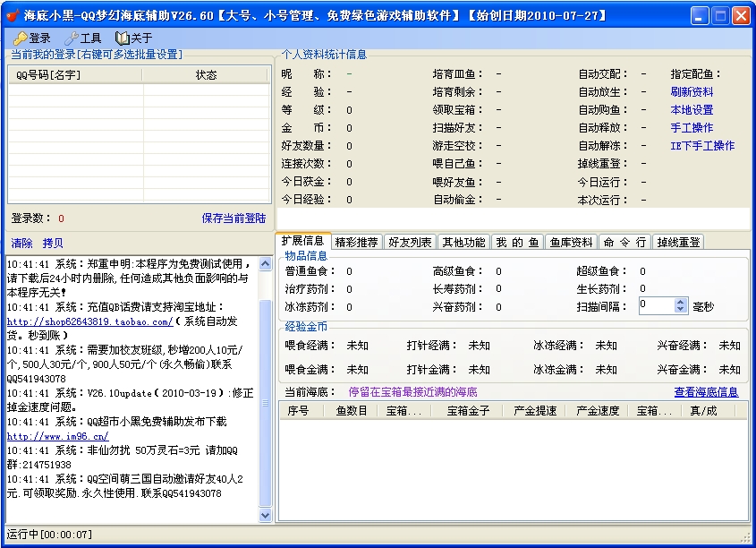Viewport: 756px width, 548px height.
Task: Open the 查看海底信息 link
Action: click(x=706, y=392)
